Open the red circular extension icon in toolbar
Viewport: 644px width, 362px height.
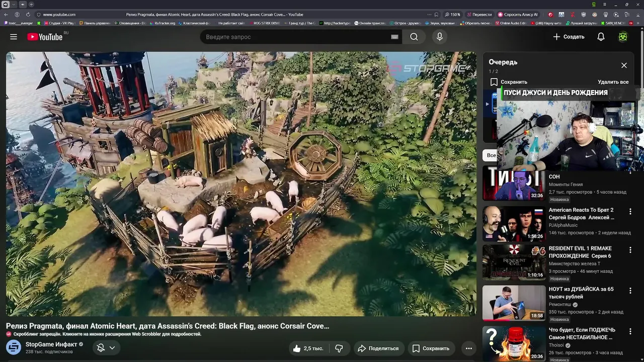550,15
